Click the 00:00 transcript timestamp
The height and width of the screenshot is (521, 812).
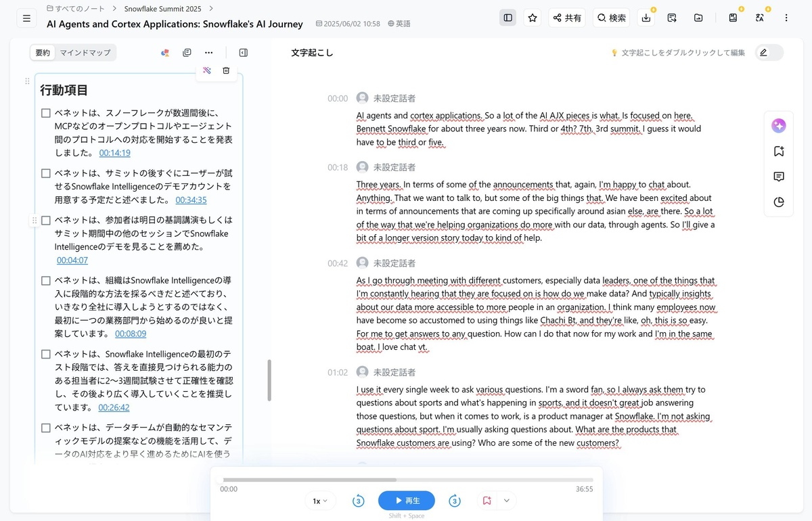click(338, 98)
